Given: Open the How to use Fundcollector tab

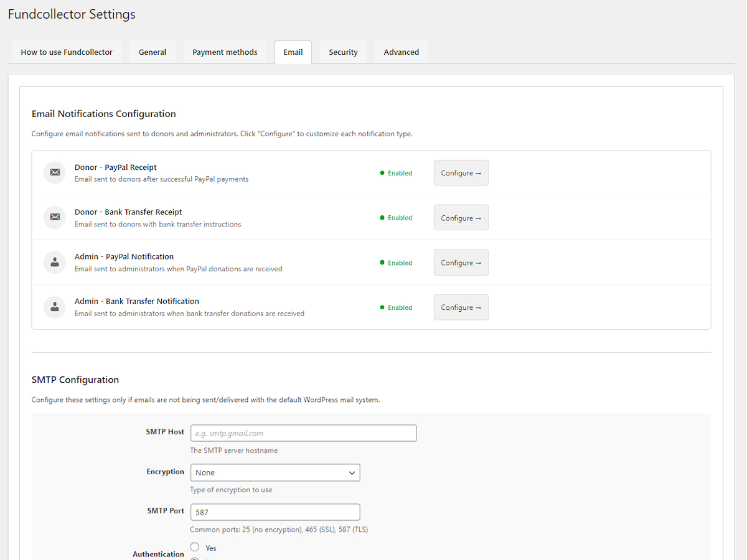Looking at the screenshot, I should coord(67,52).
